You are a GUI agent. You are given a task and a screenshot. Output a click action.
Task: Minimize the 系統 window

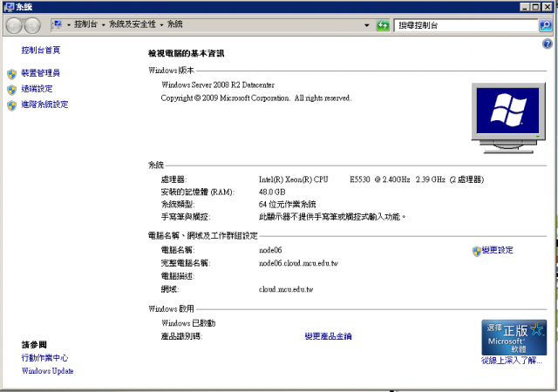[x=524, y=7]
